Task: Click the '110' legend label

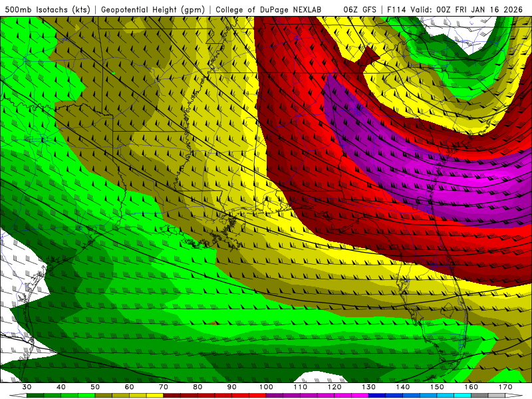Action: point(301,387)
